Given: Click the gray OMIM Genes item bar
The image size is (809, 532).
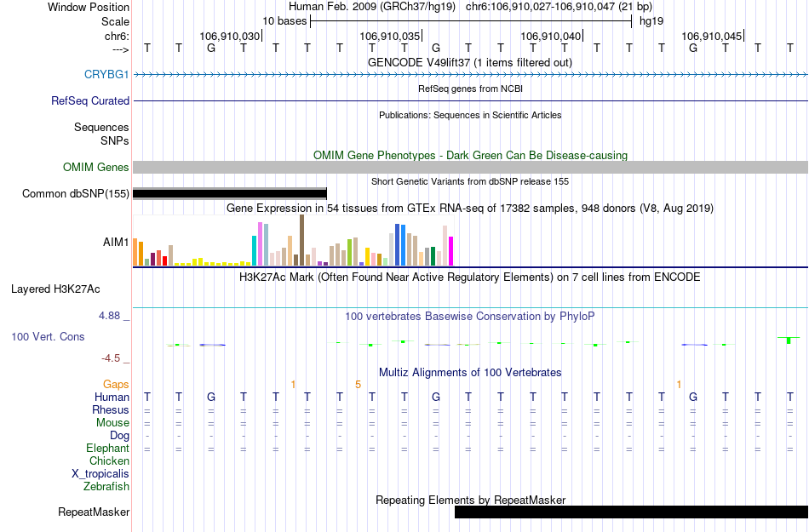Looking at the screenshot, I should click(x=470, y=167).
